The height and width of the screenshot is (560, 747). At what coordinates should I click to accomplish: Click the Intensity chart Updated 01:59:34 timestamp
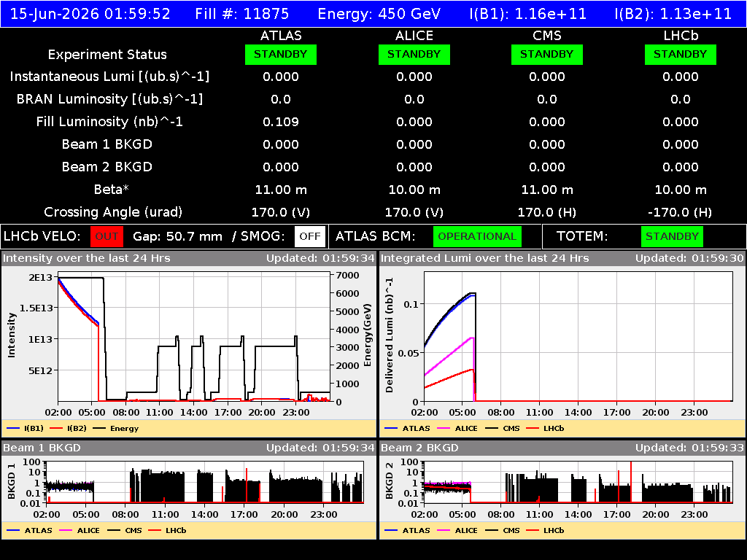point(321,258)
